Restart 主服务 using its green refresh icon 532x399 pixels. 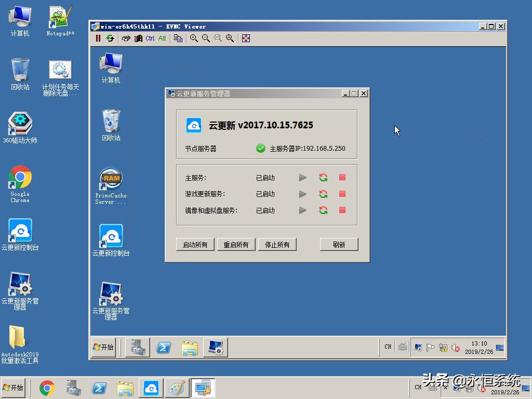click(323, 177)
